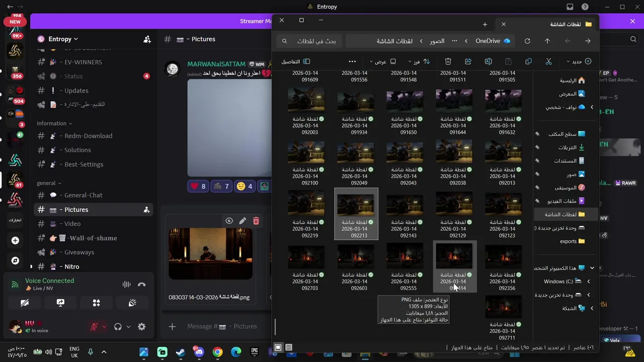644x362 pixels.
Task: Open Epic Games Launcher from the taskbar
Action: (255, 352)
